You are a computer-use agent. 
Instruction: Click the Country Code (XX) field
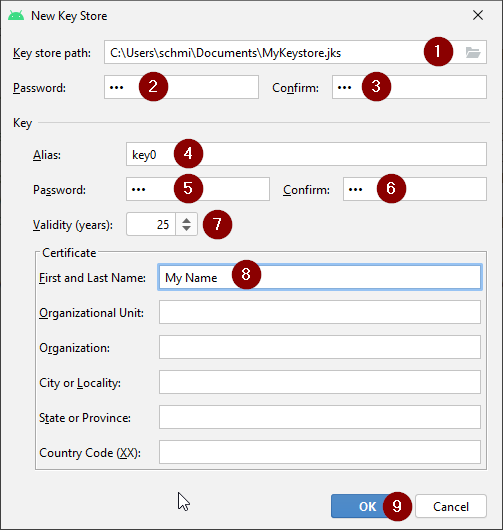click(x=320, y=452)
